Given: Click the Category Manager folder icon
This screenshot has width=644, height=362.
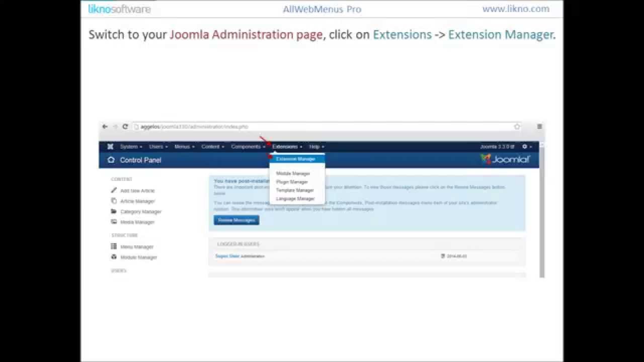Looking at the screenshot, I should click(114, 212).
